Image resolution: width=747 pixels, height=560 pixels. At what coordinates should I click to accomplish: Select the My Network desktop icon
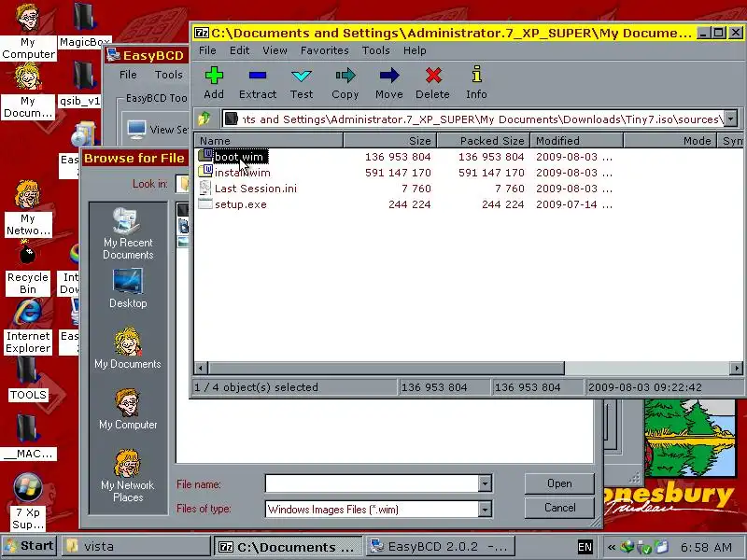[x=28, y=208]
